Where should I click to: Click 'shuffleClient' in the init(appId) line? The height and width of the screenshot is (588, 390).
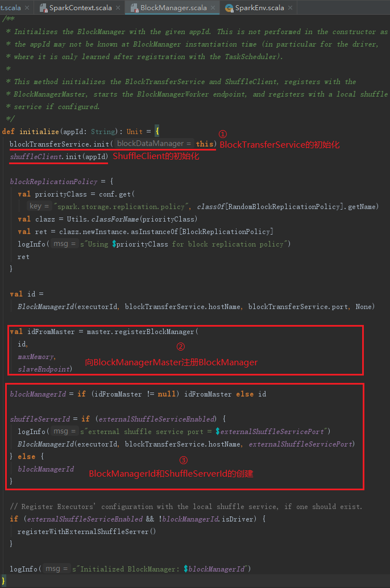coord(36,156)
